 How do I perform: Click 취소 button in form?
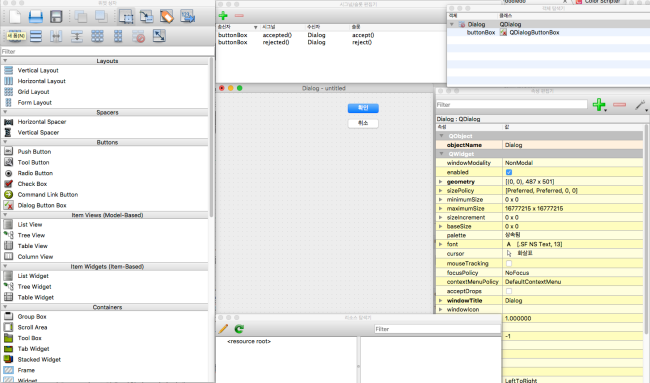tap(363, 123)
